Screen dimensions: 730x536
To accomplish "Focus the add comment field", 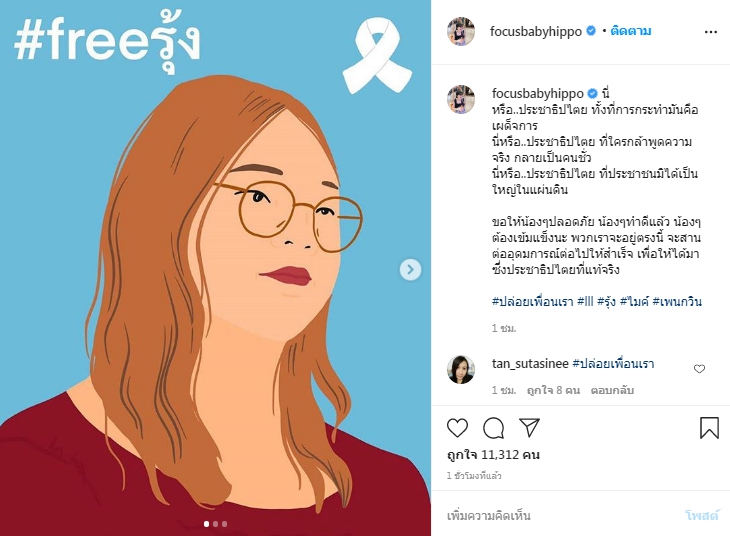I will [x=559, y=516].
